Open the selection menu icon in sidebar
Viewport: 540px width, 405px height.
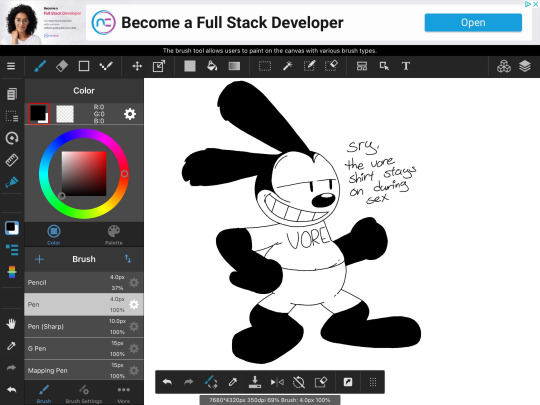(12, 116)
